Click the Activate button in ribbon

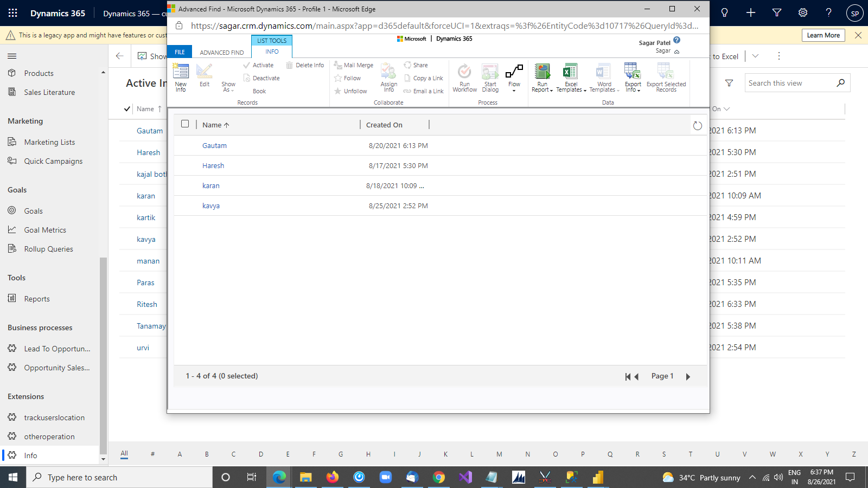pos(258,65)
